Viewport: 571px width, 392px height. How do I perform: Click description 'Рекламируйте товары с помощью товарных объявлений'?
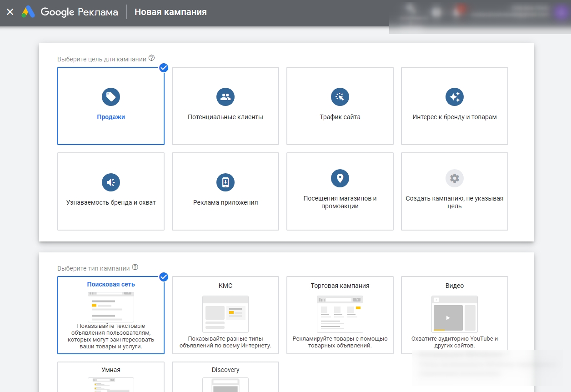point(340,342)
